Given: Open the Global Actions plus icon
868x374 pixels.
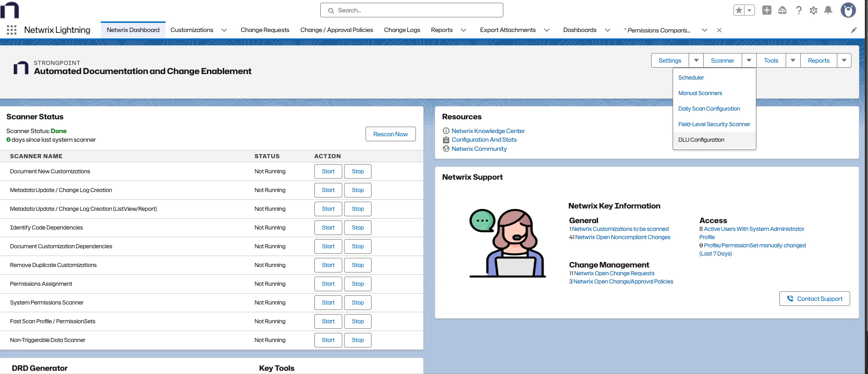Looking at the screenshot, I should click(x=767, y=10).
